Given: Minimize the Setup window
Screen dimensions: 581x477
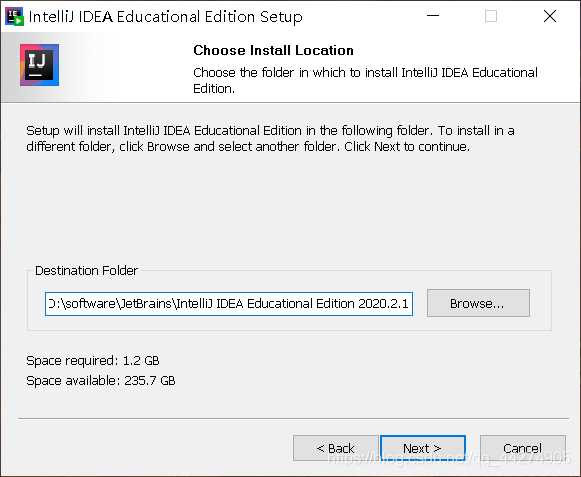Looking at the screenshot, I should click(x=433, y=16).
